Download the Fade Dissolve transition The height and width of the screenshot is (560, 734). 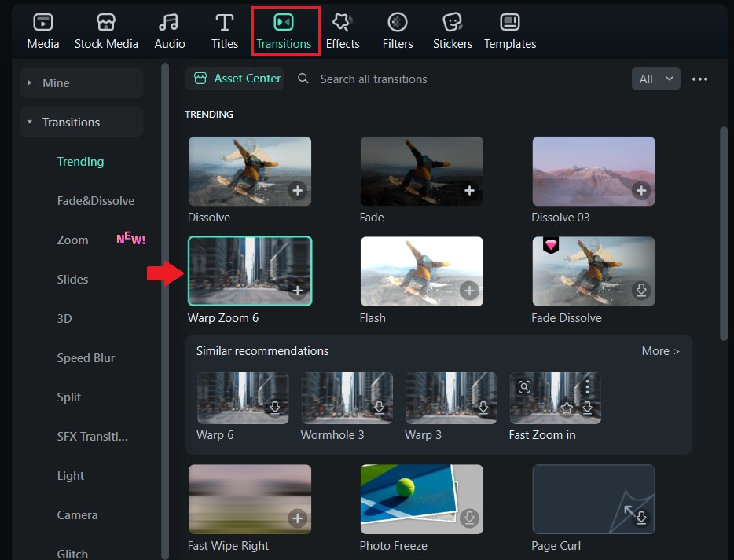(641, 290)
